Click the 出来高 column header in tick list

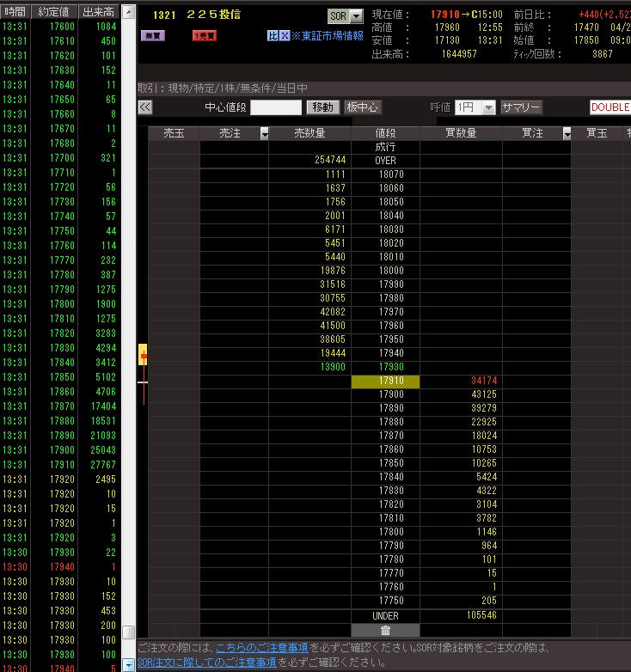pos(99,11)
